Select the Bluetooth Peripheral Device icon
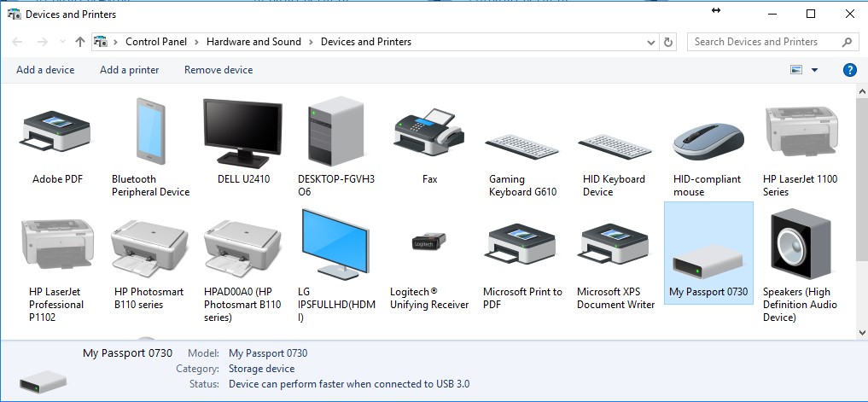 click(150, 131)
